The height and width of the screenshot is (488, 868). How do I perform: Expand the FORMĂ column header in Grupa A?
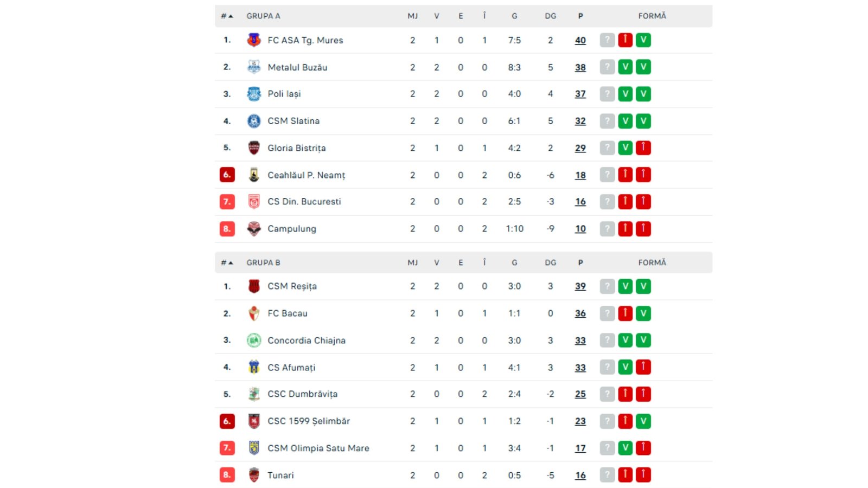click(652, 16)
